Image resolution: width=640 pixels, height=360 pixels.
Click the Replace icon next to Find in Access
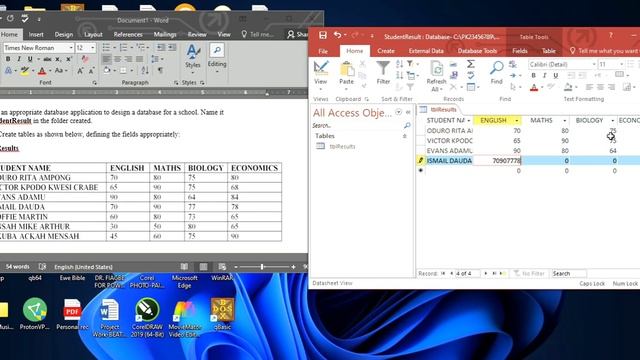coord(513,64)
